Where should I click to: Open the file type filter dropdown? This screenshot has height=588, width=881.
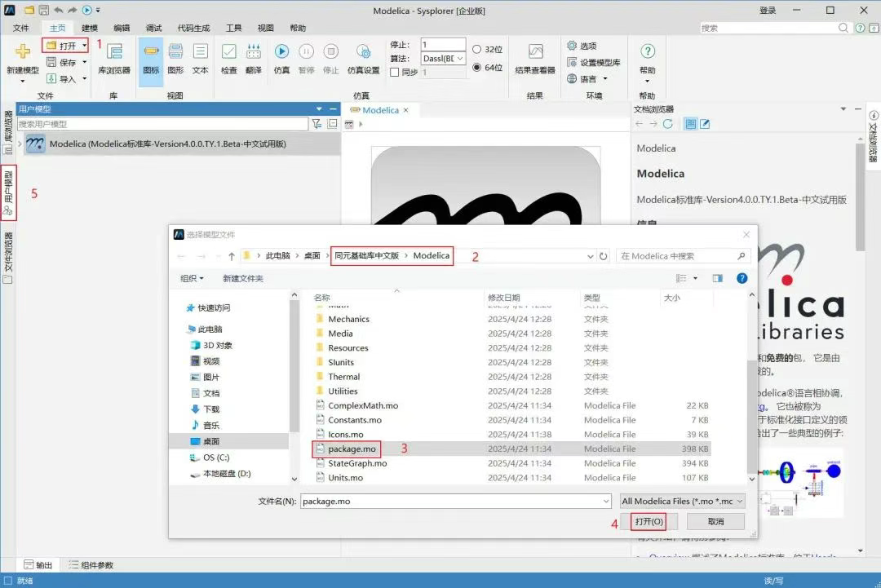click(x=683, y=501)
